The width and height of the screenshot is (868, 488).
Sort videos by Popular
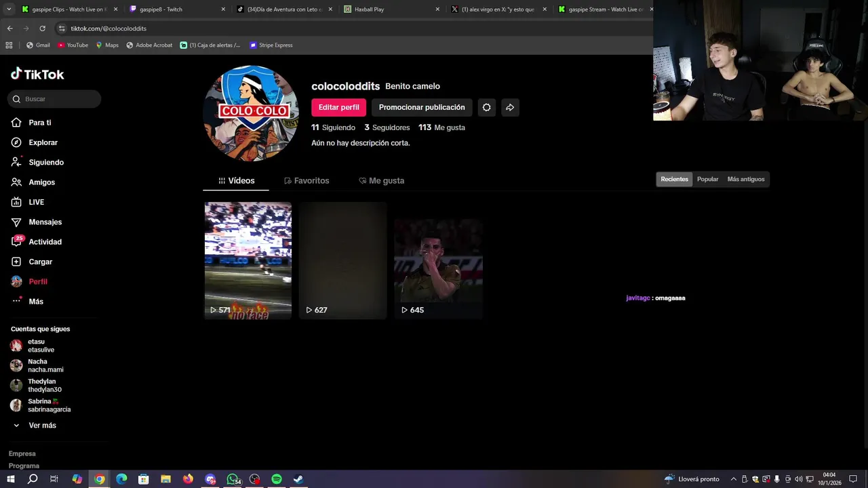[707, 179]
